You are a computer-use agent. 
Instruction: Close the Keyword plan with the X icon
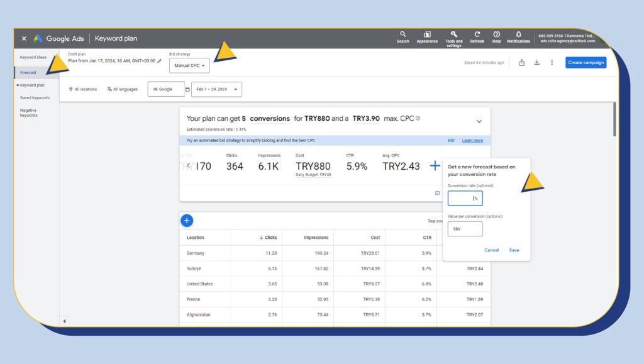pos(24,38)
